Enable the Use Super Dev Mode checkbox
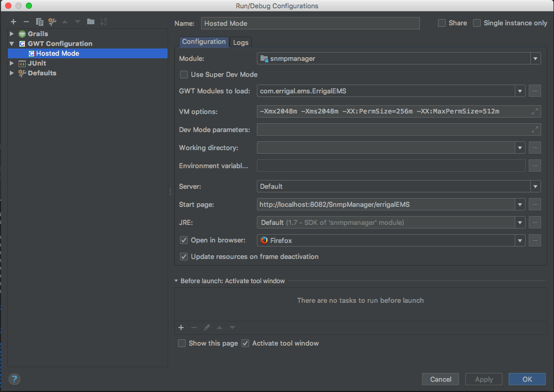Viewport: 554px width, 392px height. [x=184, y=74]
